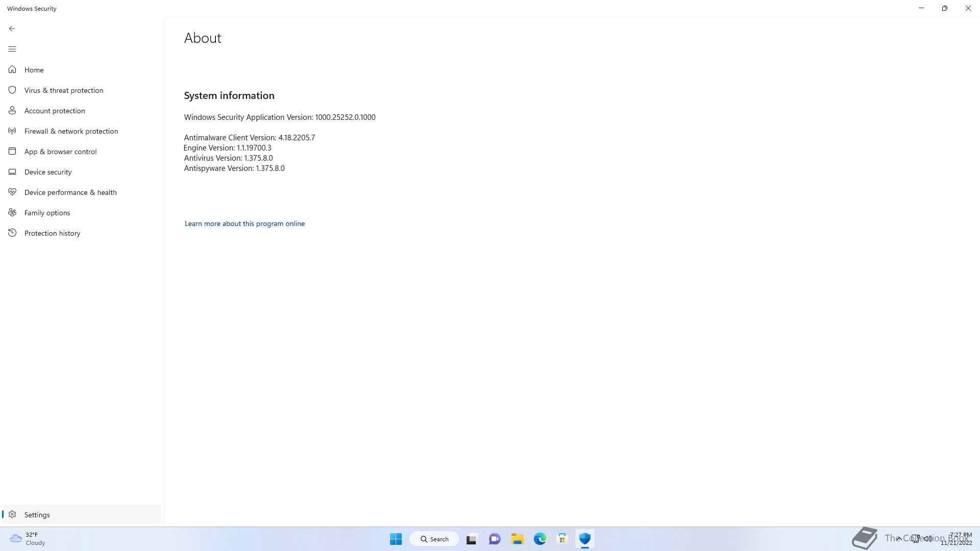Click the Antimalware Client Version text
The height and width of the screenshot is (551, 980).
pos(250,138)
